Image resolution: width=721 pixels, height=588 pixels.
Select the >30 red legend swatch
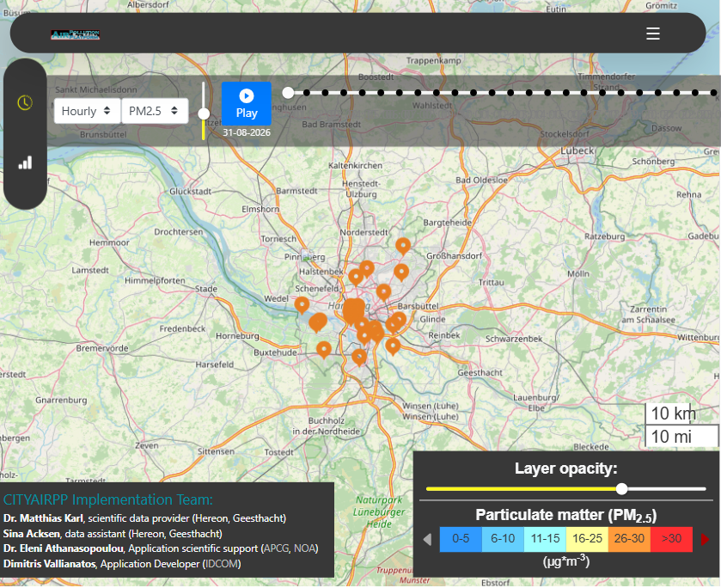point(671,539)
